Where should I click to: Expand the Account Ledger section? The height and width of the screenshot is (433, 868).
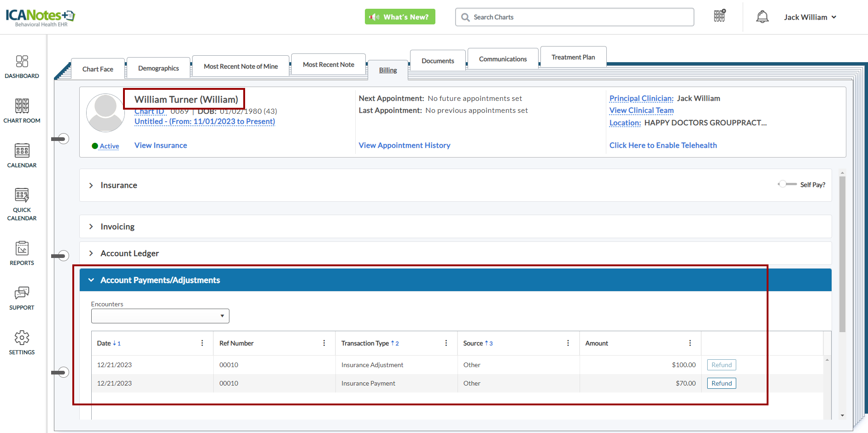coord(129,253)
